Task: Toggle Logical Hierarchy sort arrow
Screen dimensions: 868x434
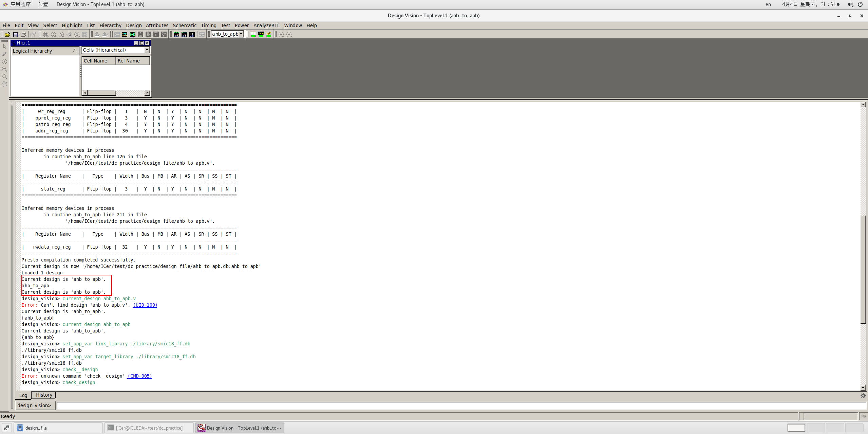Action: coord(75,51)
